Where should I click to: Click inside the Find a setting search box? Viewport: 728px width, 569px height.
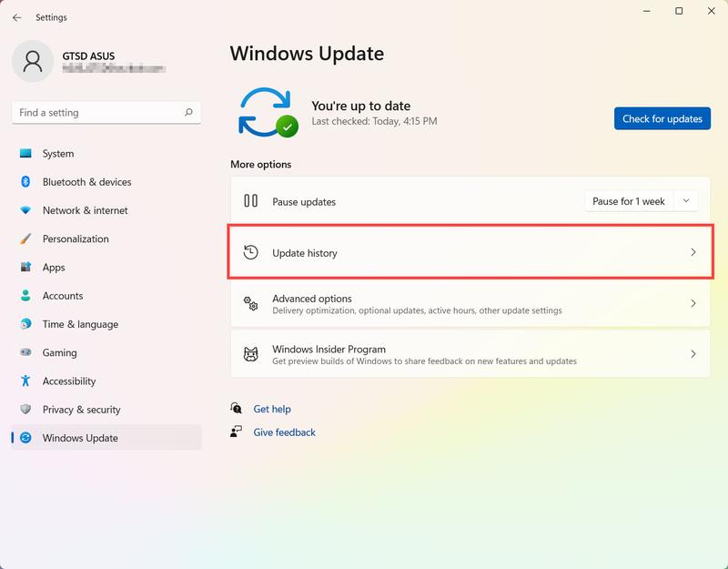106,112
